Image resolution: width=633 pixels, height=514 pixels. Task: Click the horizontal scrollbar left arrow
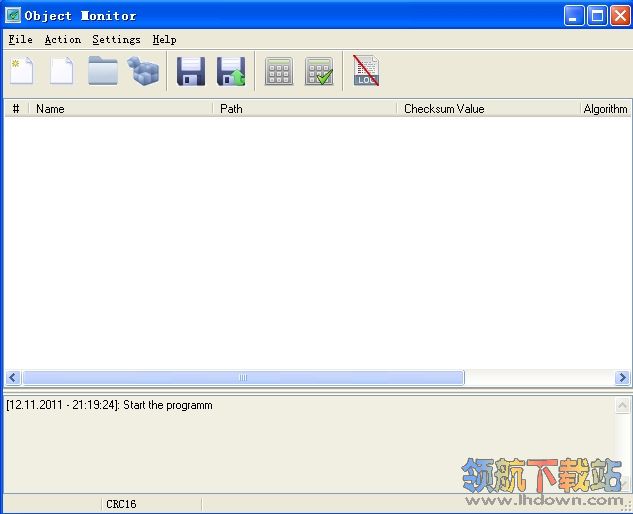point(13,378)
